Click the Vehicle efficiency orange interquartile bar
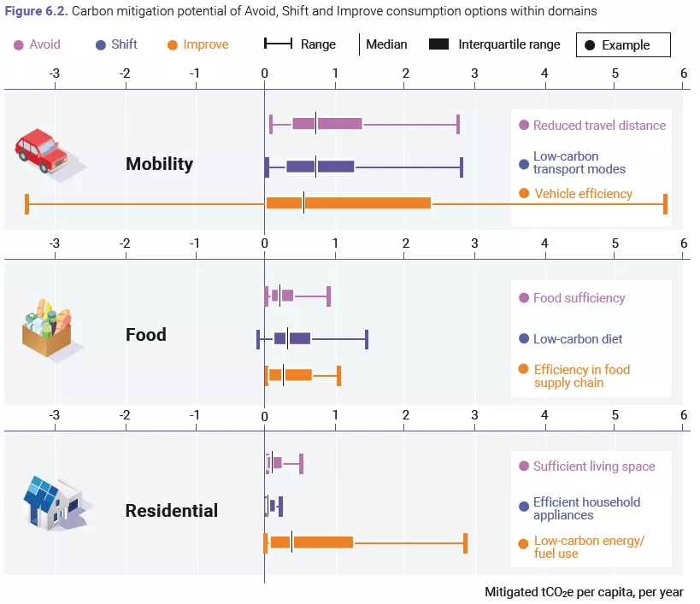 (x=349, y=203)
